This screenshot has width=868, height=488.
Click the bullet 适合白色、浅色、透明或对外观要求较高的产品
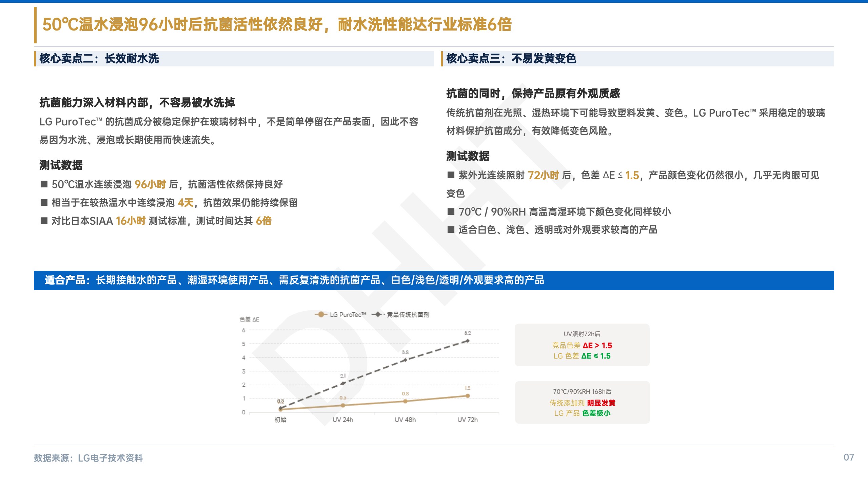coord(552,230)
